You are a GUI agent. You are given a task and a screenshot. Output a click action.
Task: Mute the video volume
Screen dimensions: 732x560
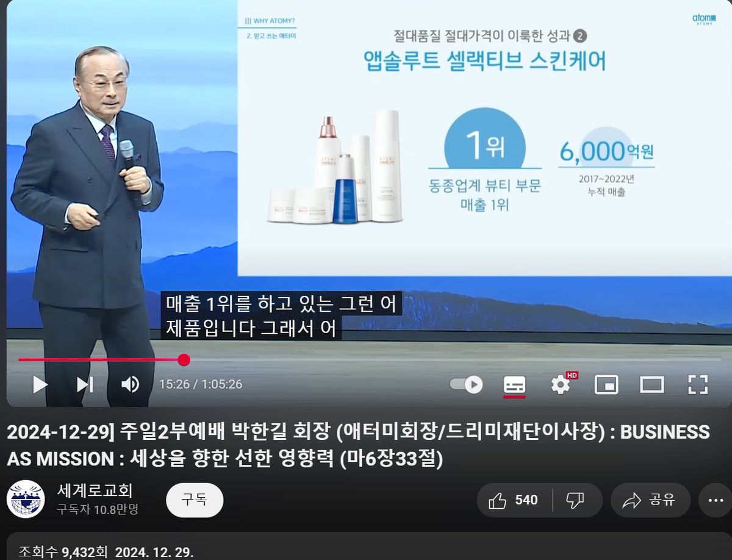pos(130,384)
